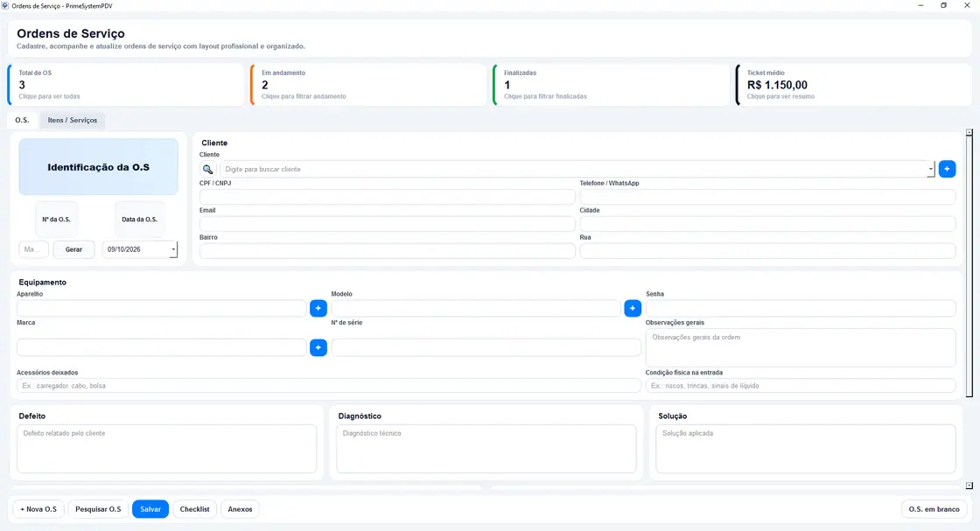Open Anexos attachments
Image resolution: width=980 pixels, height=531 pixels.
coord(240,509)
